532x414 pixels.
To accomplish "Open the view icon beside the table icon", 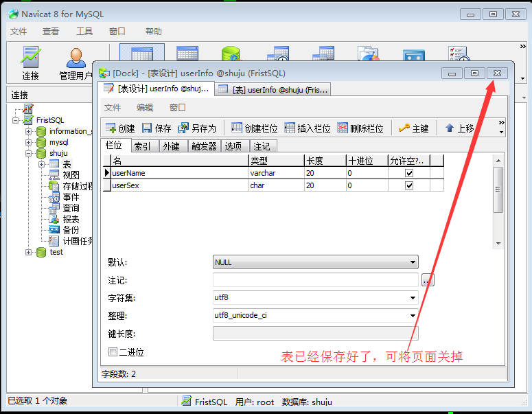I will (187, 54).
